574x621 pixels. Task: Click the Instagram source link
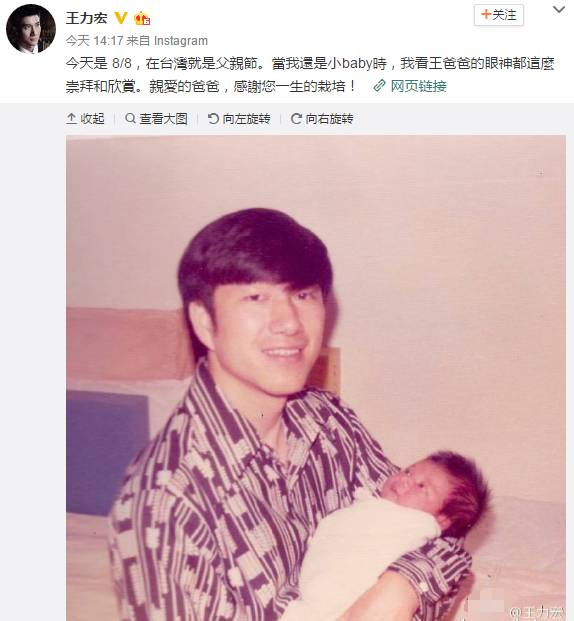tap(181, 40)
